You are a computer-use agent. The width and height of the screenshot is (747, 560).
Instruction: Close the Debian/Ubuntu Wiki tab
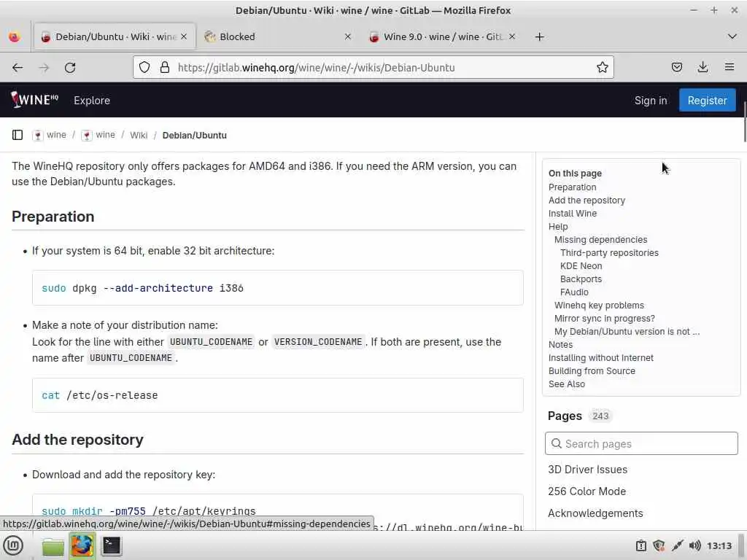click(184, 36)
